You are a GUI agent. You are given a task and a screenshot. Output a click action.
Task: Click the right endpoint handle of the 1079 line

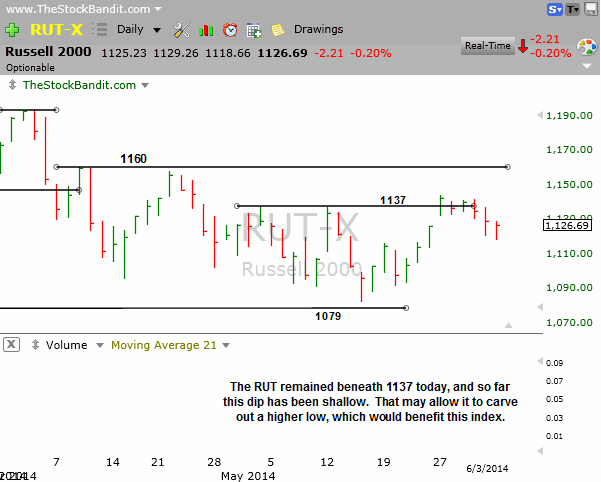[406, 308]
